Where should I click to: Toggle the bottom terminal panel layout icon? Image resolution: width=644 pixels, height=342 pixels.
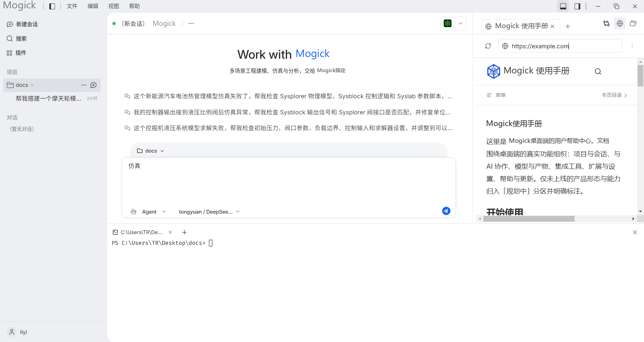563,6
